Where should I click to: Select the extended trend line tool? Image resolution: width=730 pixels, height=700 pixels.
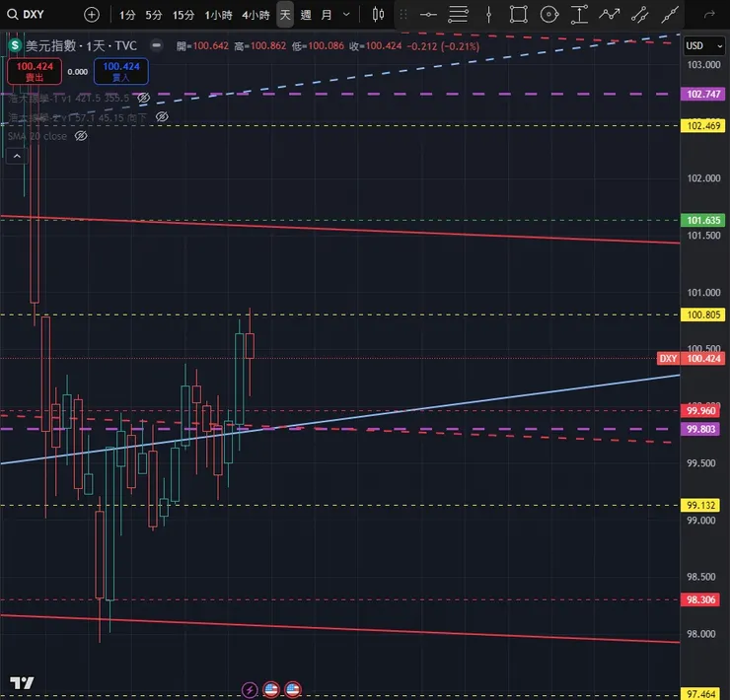[670, 15]
